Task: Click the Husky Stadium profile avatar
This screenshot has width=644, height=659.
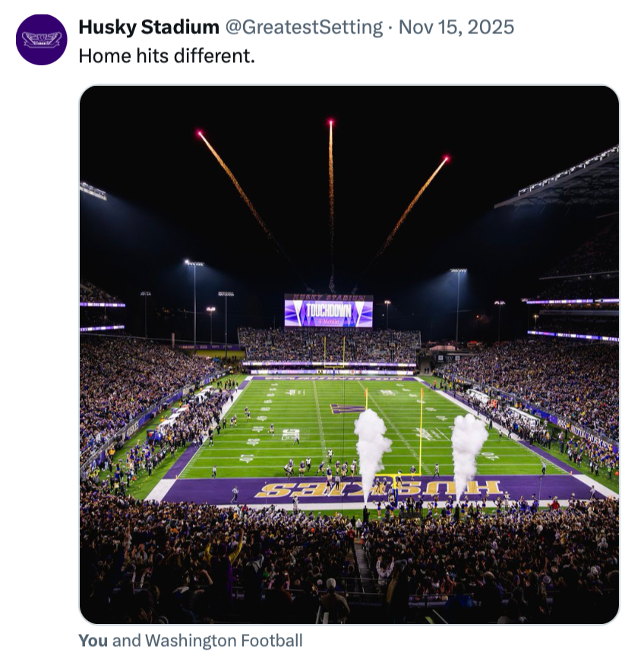Action: click(41, 39)
